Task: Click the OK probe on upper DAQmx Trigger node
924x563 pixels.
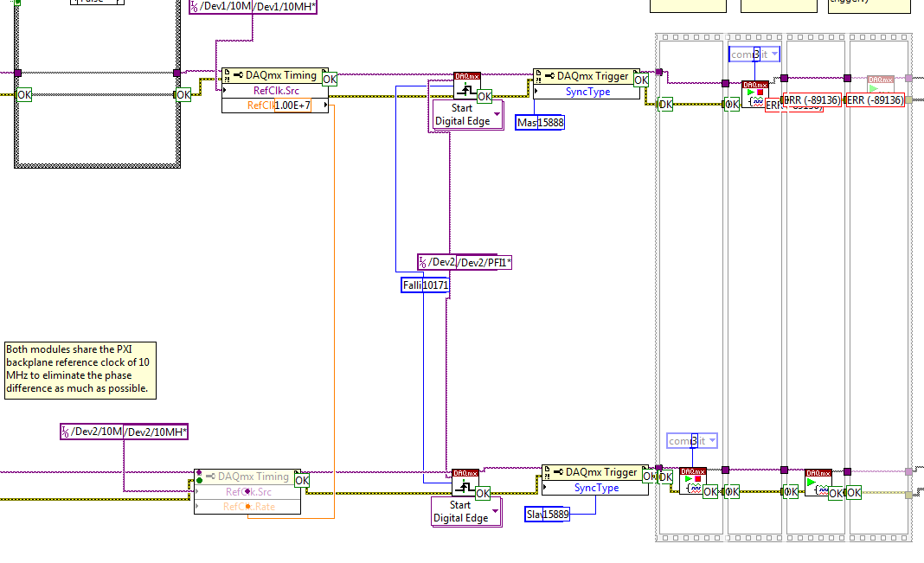Action: pyautogui.click(x=641, y=80)
